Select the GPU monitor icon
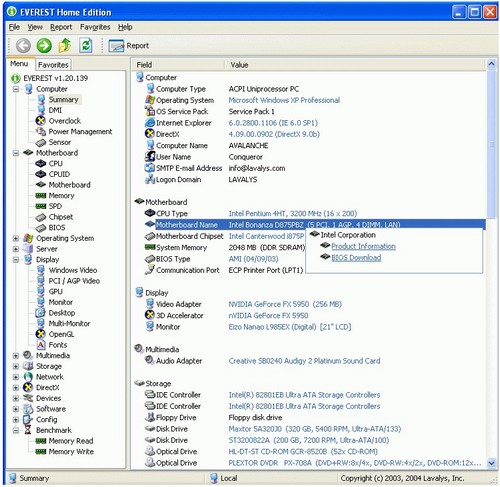Image resolution: width=500 pixels, height=487 pixels. coord(41,291)
